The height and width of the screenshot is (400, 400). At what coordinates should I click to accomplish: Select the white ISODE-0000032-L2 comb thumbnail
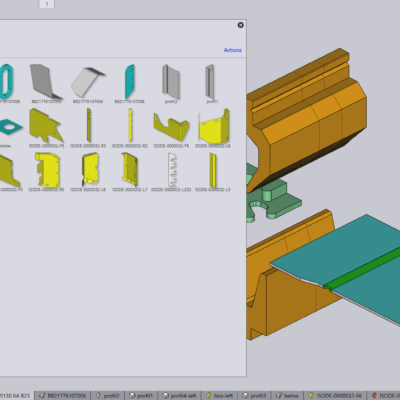point(171,172)
